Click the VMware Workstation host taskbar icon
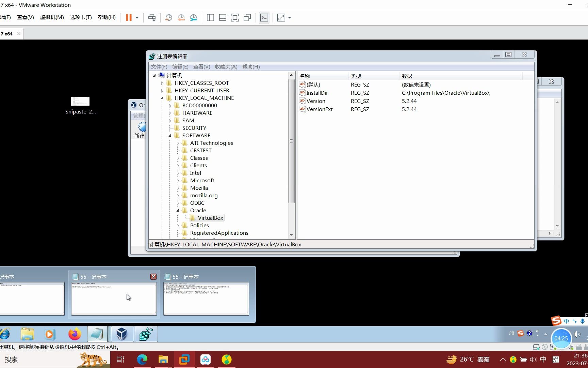The image size is (588, 368). pos(184,359)
